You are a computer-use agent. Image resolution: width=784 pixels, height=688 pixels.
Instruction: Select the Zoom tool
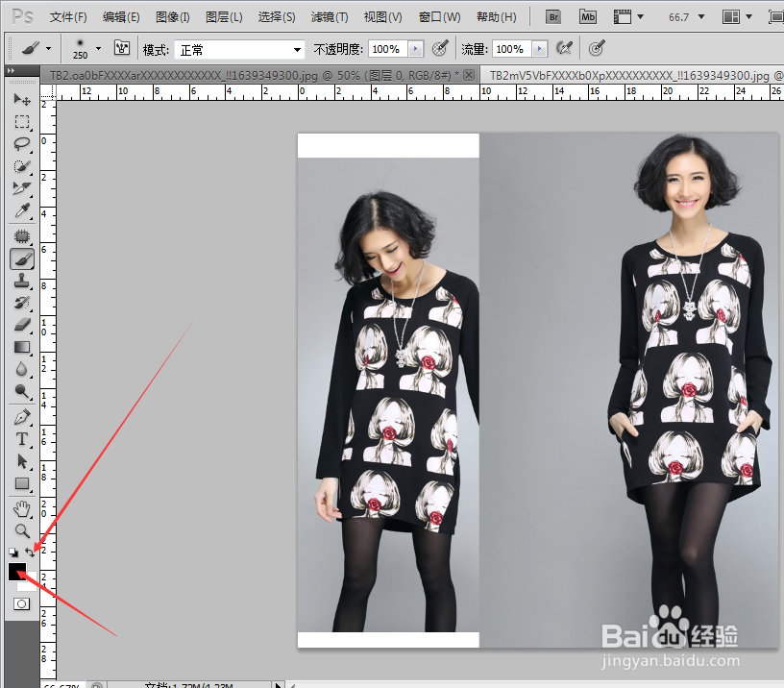point(21,530)
